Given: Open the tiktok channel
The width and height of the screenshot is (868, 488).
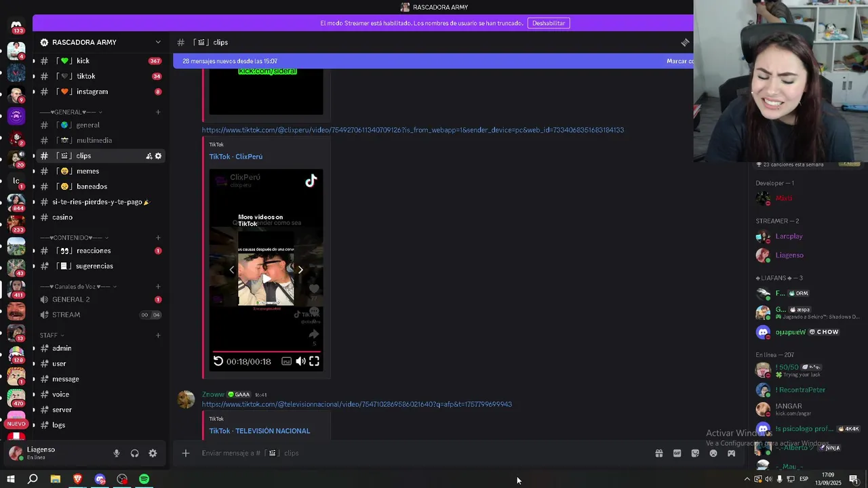Looking at the screenshot, I should (100, 77).
